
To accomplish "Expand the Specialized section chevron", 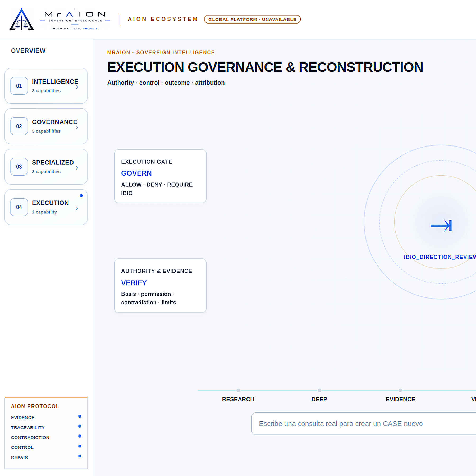I will (77, 168).
